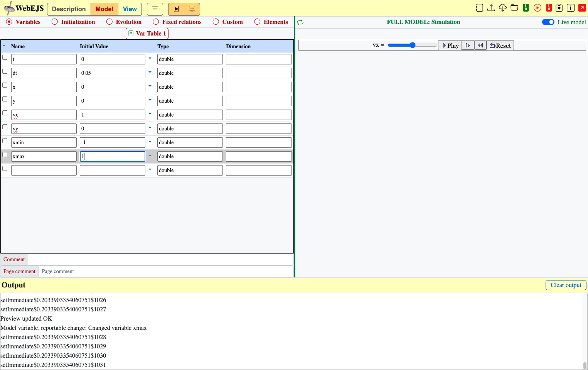The width and height of the screenshot is (588, 370).
Task: Open the Var Table 1 tab
Action: 147,34
